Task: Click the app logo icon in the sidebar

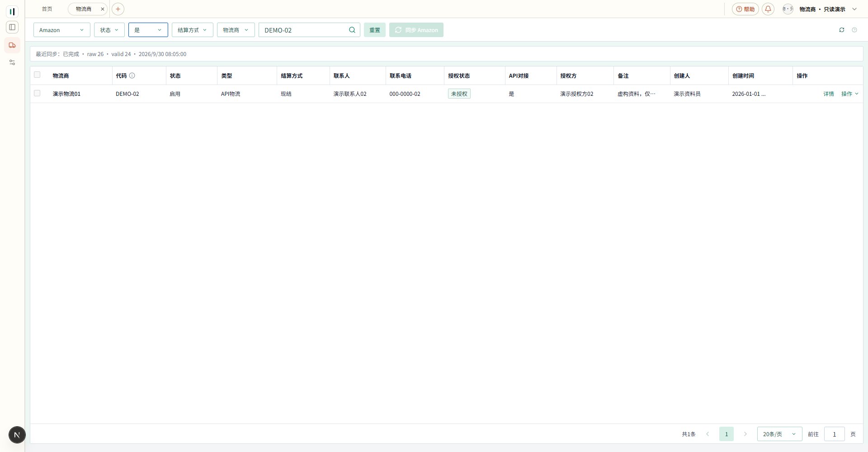Action: coord(12,11)
